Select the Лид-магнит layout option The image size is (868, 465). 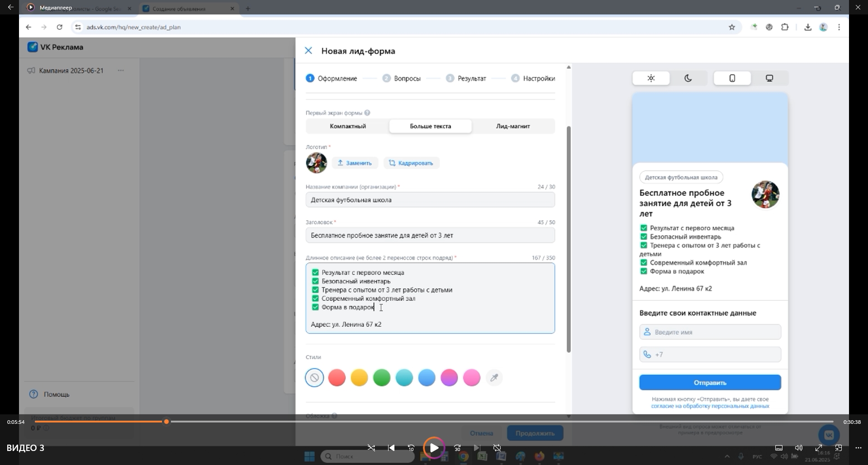point(513,126)
